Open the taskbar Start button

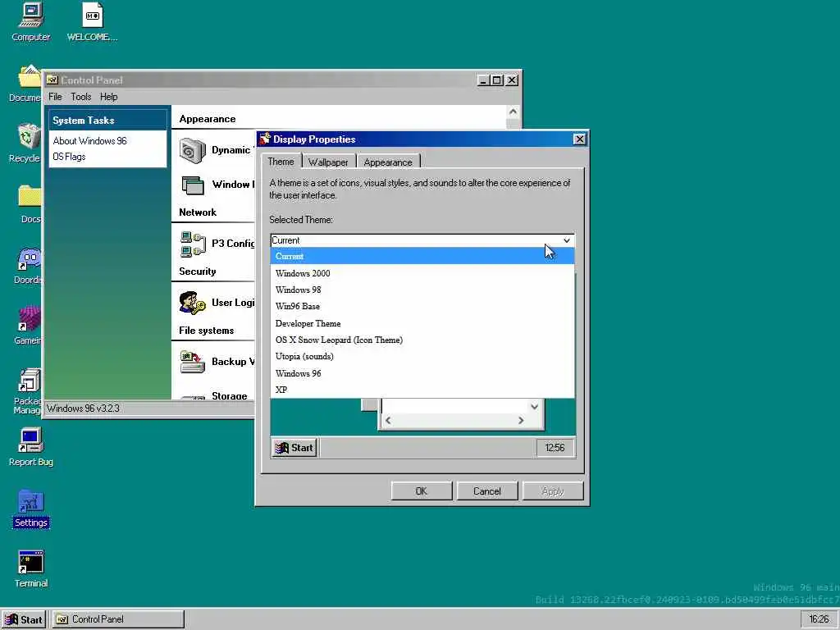pos(24,620)
